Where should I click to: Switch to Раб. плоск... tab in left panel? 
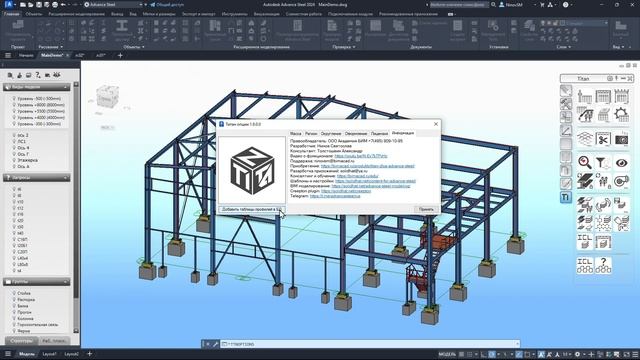(x=55, y=340)
